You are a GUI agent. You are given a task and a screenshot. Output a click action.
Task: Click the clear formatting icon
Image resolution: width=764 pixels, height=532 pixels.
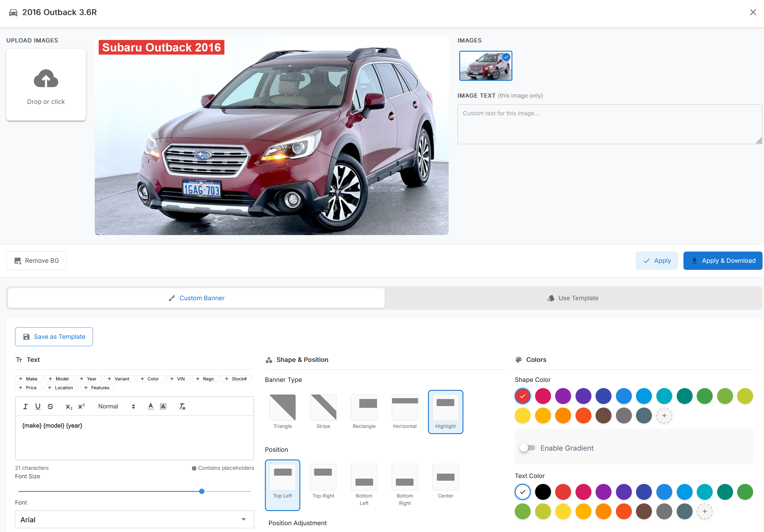182,406
